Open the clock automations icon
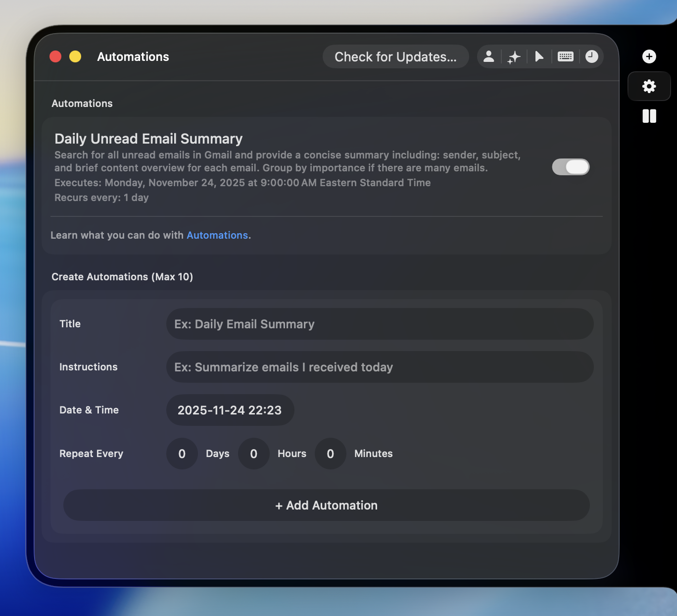This screenshot has height=616, width=677. pyautogui.click(x=592, y=56)
